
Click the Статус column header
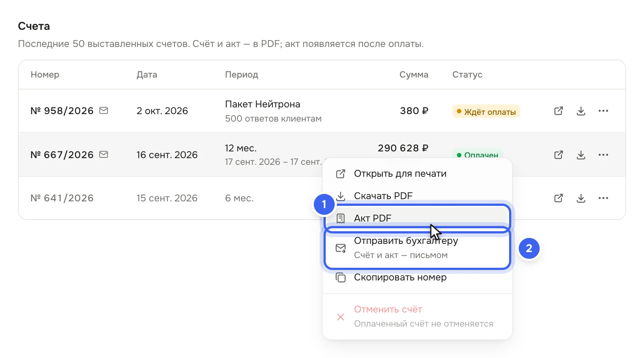coord(467,75)
